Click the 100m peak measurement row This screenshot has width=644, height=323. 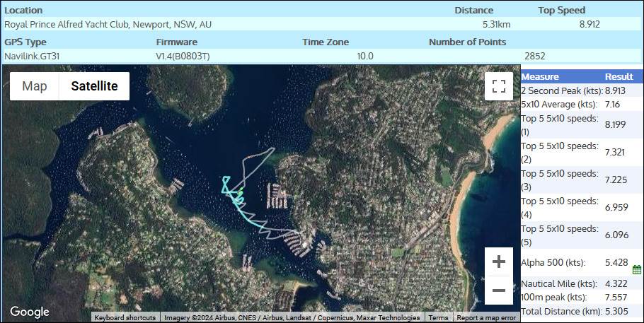580,298
